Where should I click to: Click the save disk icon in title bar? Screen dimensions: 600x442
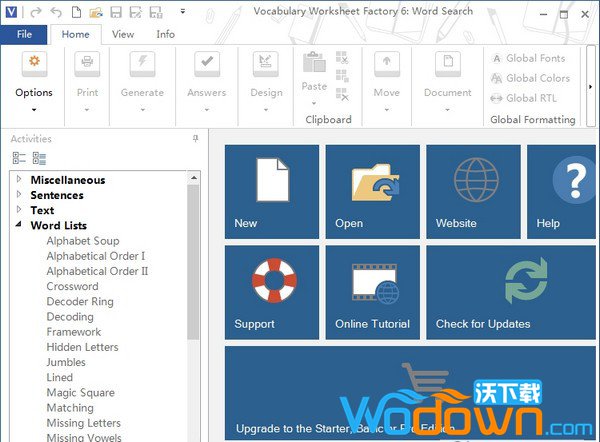coord(116,12)
